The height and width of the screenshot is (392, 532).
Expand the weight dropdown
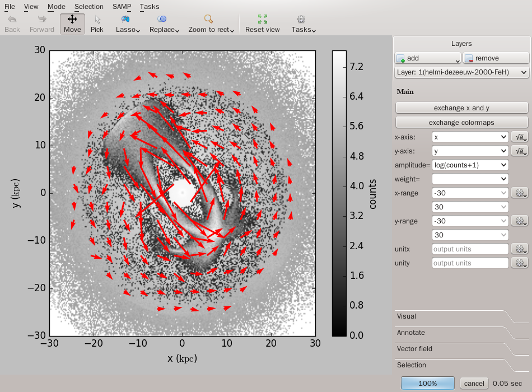470,179
